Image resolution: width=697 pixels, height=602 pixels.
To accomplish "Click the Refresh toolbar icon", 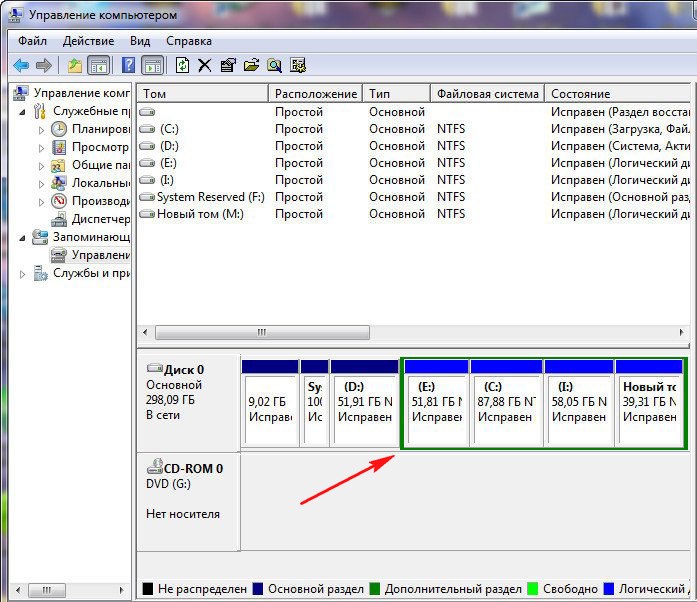I will coord(182,66).
